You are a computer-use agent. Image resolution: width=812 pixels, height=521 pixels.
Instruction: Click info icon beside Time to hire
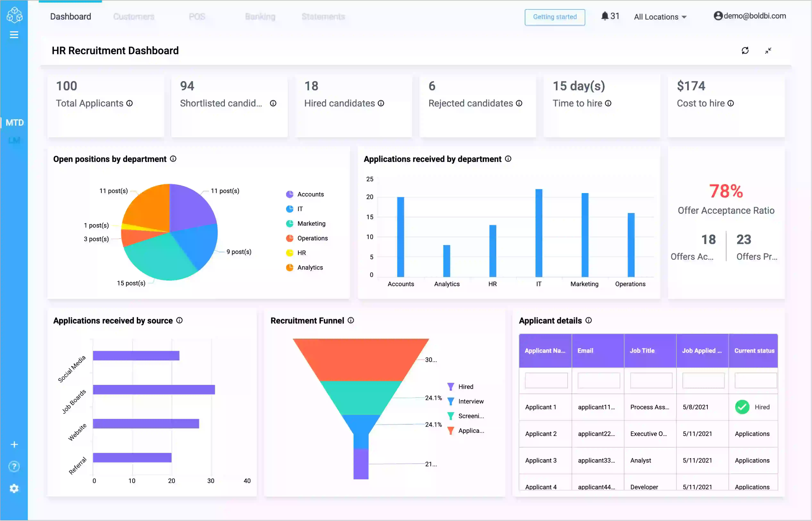[608, 103]
